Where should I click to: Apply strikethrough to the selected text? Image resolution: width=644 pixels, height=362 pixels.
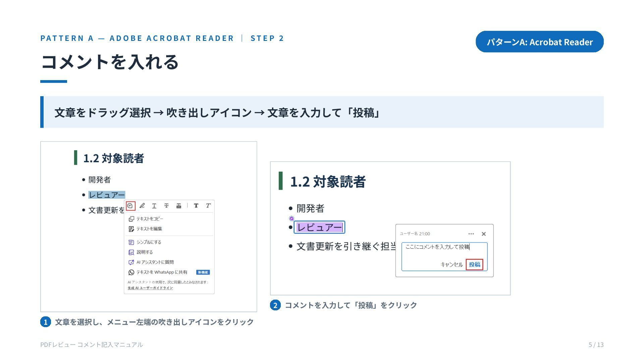pyautogui.click(x=166, y=206)
